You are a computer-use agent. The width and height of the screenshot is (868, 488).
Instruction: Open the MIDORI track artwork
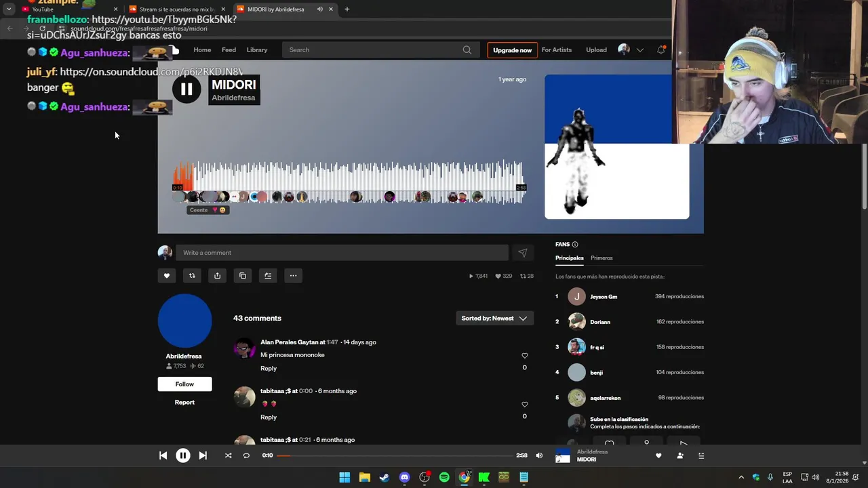617,147
